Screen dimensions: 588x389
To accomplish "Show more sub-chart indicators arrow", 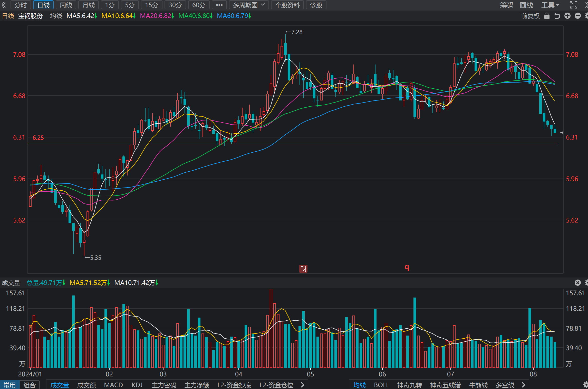I will (302, 385).
